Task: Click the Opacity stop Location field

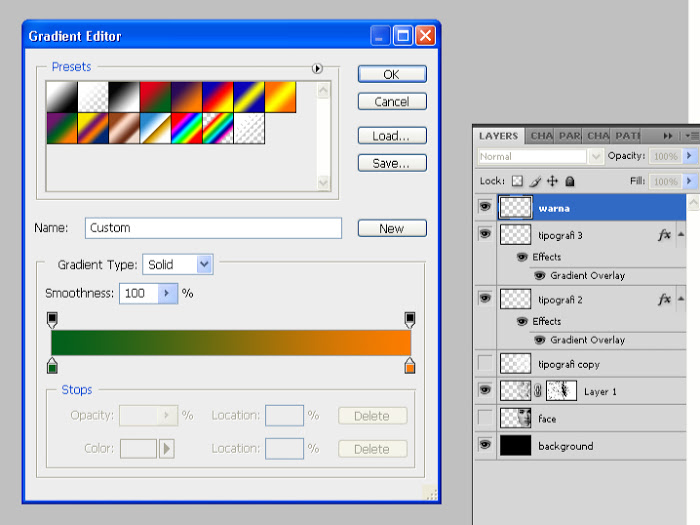Action: 284,416
